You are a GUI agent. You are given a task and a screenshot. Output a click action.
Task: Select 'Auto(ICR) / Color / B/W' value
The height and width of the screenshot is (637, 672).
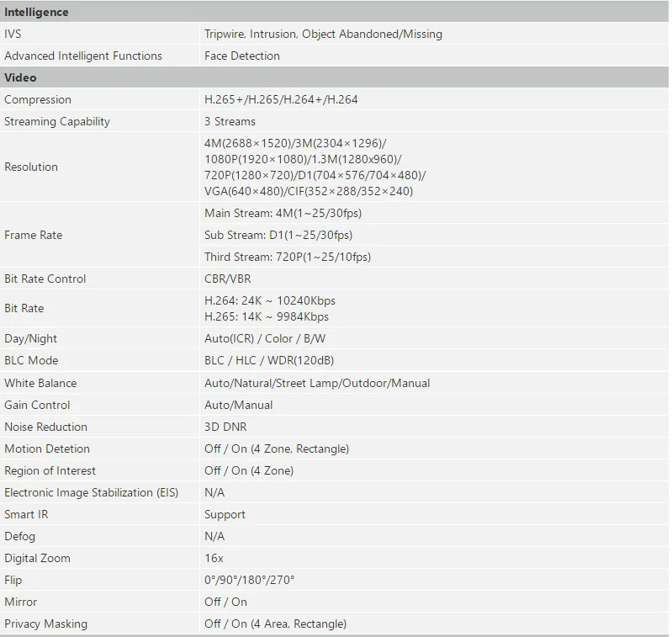pyautogui.click(x=265, y=338)
